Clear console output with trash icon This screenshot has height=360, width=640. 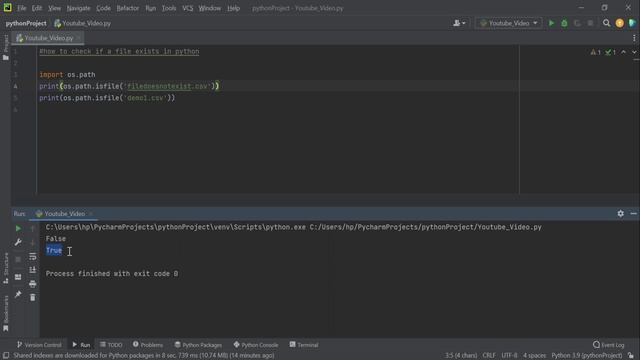coord(33,298)
